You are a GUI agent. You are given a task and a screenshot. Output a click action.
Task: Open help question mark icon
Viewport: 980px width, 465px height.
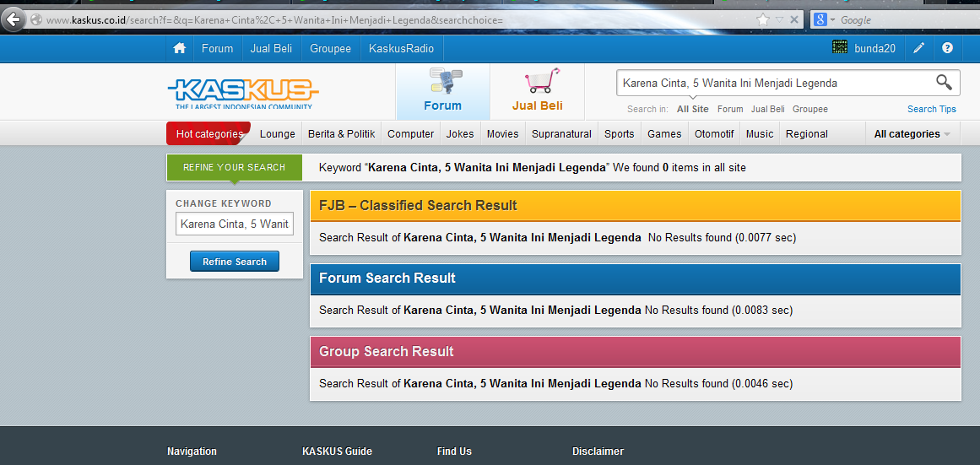pyautogui.click(x=947, y=48)
